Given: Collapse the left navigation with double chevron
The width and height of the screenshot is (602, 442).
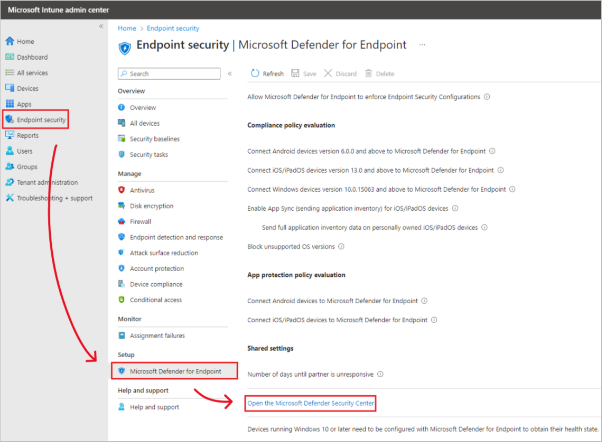Looking at the screenshot, I should click(x=100, y=26).
